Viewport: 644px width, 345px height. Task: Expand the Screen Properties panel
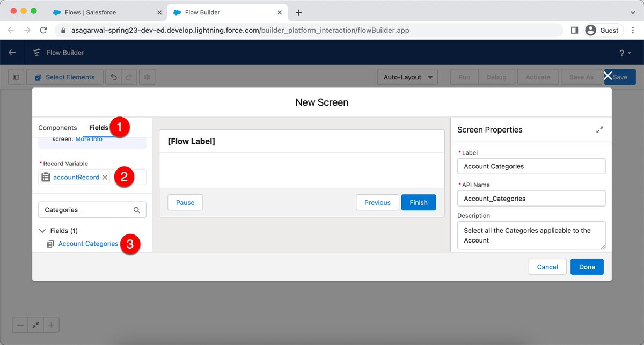599,130
